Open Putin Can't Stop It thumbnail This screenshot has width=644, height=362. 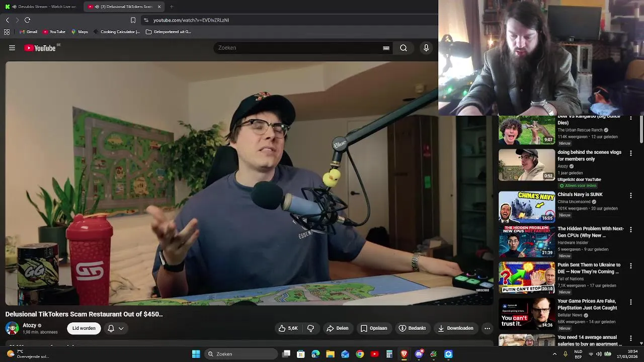[x=527, y=278]
